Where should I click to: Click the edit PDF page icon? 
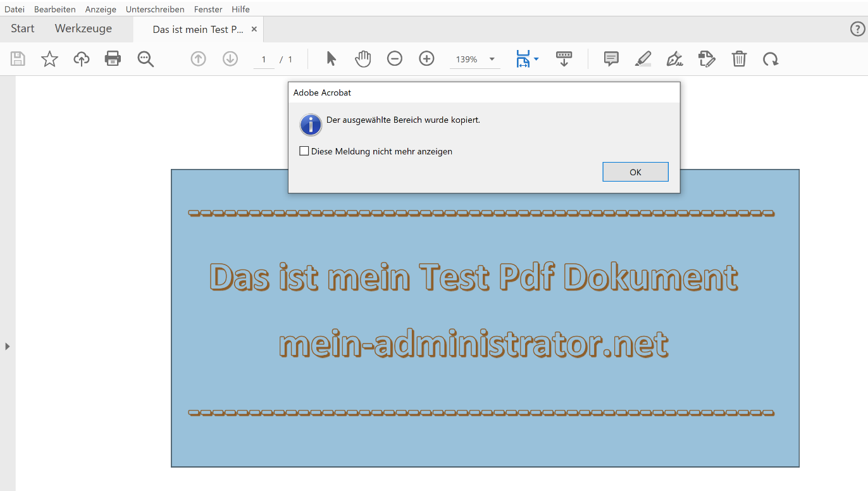[707, 59]
